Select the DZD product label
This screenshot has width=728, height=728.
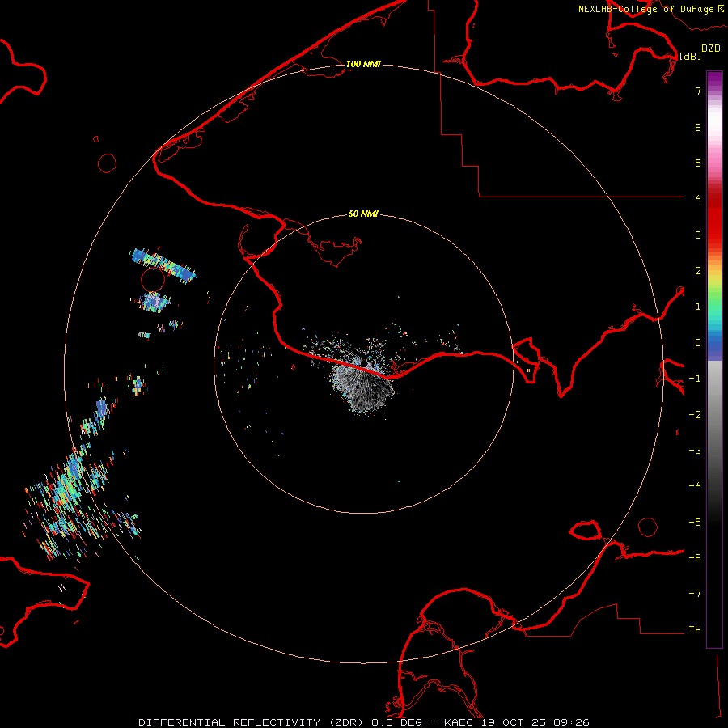coord(711,49)
